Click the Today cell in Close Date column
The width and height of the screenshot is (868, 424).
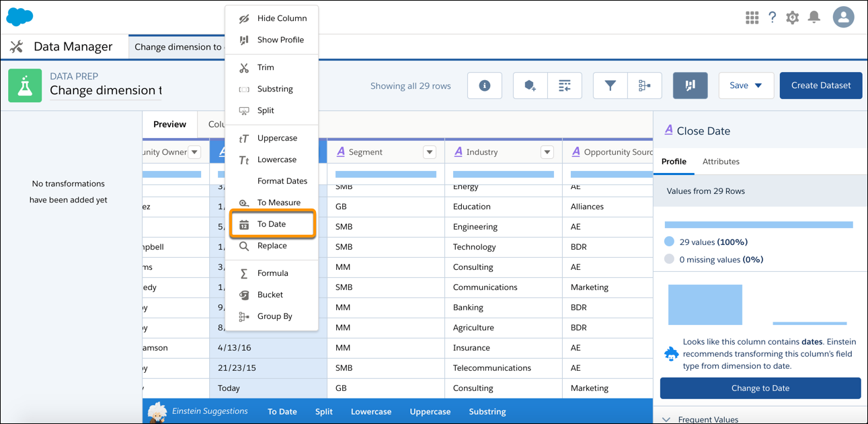coord(268,388)
